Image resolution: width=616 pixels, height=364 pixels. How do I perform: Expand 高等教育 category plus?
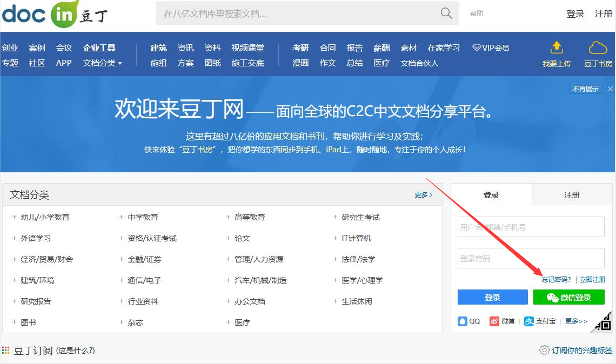228,217
